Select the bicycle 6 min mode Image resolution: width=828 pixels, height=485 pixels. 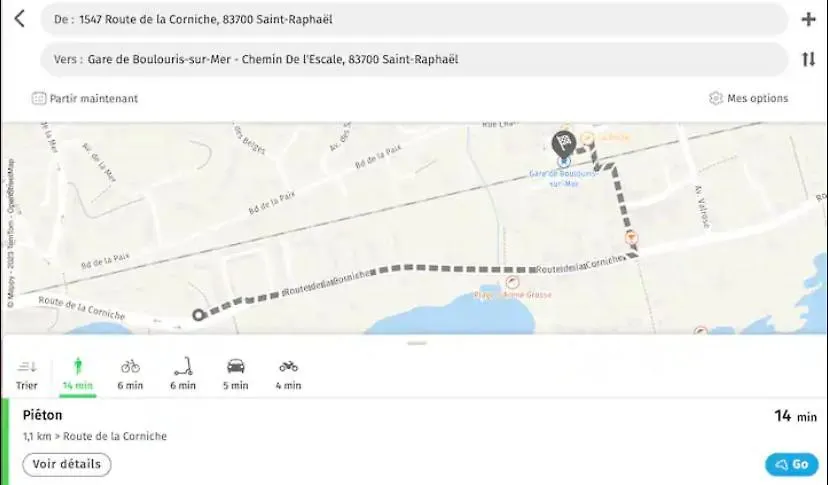tap(130, 374)
